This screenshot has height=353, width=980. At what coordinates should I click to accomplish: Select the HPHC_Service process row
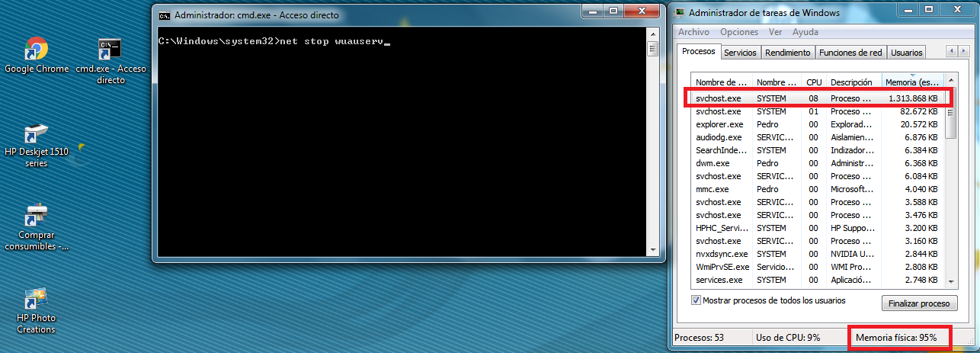[x=818, y=228]
